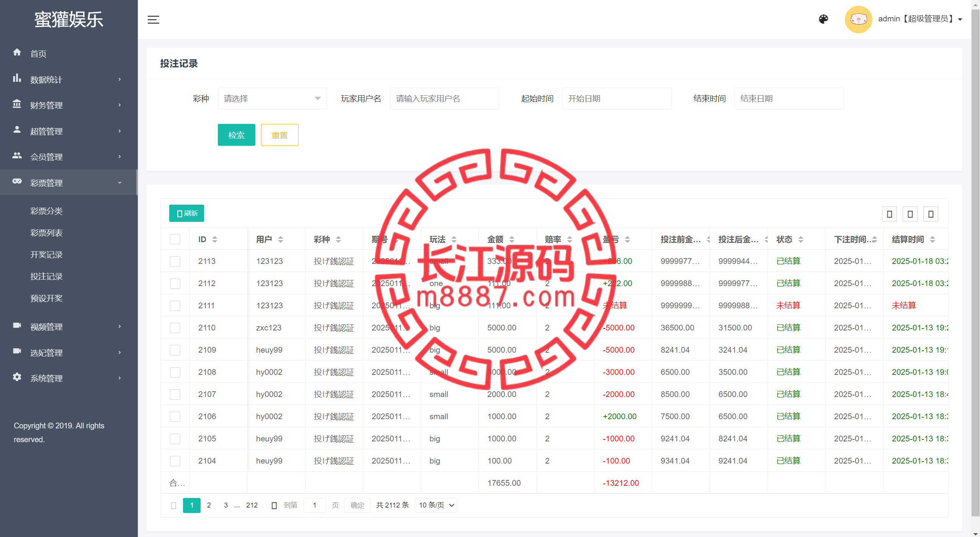Image resolution: width=980 pixels, height=537 pixels.
Task: Click the 开始日期 start date field
Action: (616, 99)
